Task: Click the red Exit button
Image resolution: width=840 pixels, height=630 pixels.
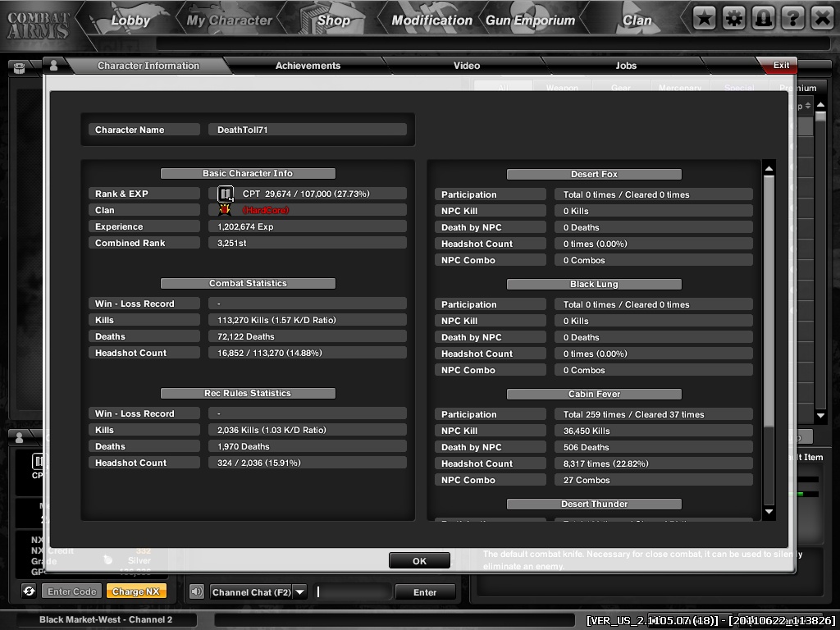Action: coord(779,65)
